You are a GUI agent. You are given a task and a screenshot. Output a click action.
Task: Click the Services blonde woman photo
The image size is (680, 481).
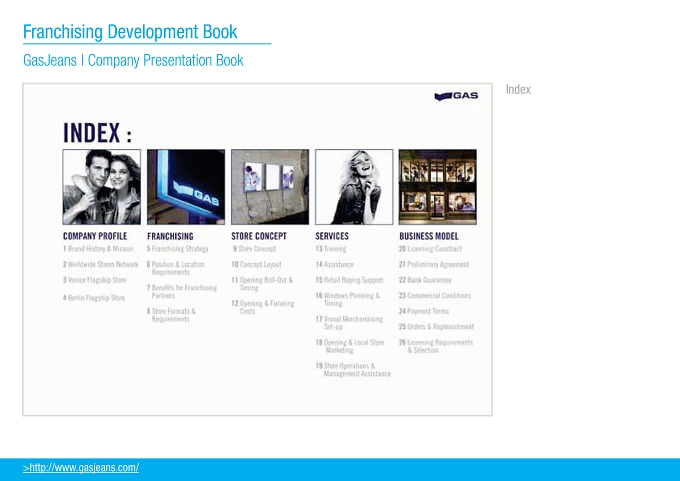354,187
